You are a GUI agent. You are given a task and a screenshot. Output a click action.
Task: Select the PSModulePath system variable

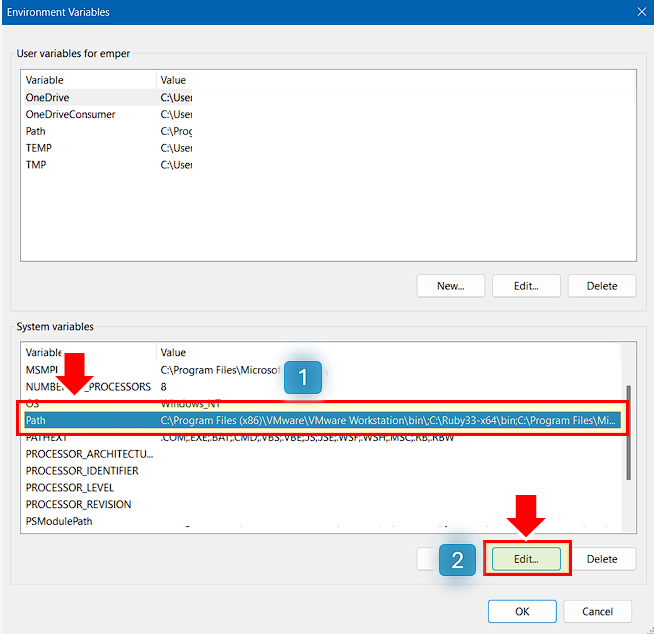[322, 521]
